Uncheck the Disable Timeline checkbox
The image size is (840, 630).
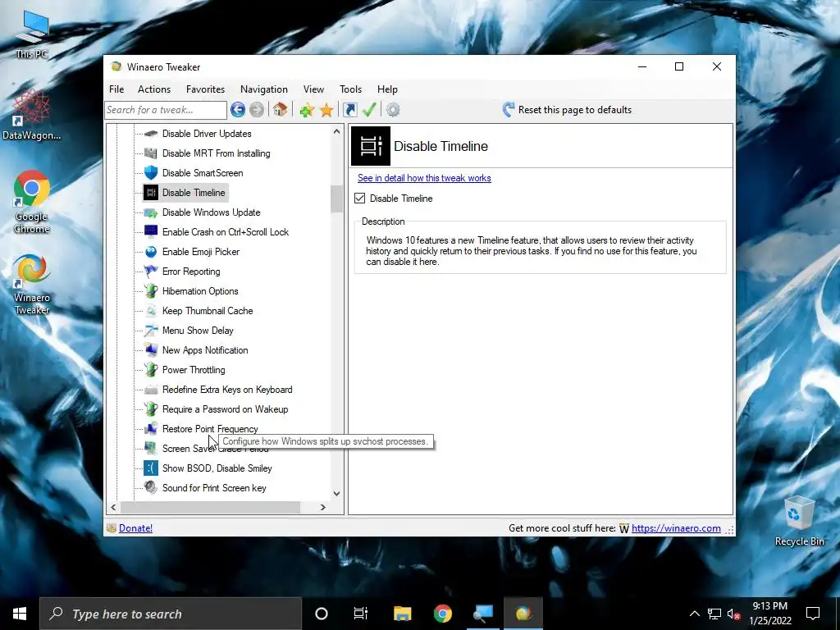click(x=360, y=199)
